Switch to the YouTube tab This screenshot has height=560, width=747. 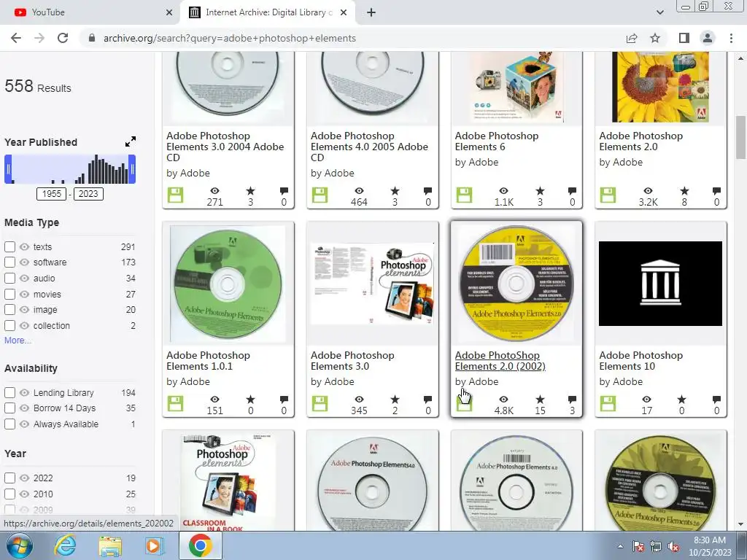tap(90, 12)
